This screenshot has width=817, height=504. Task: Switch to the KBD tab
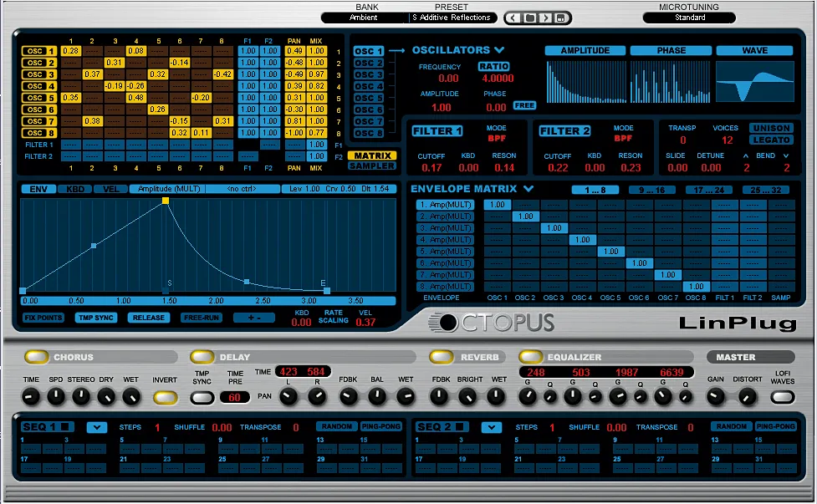pyautogui.click(x=75, y=189)
